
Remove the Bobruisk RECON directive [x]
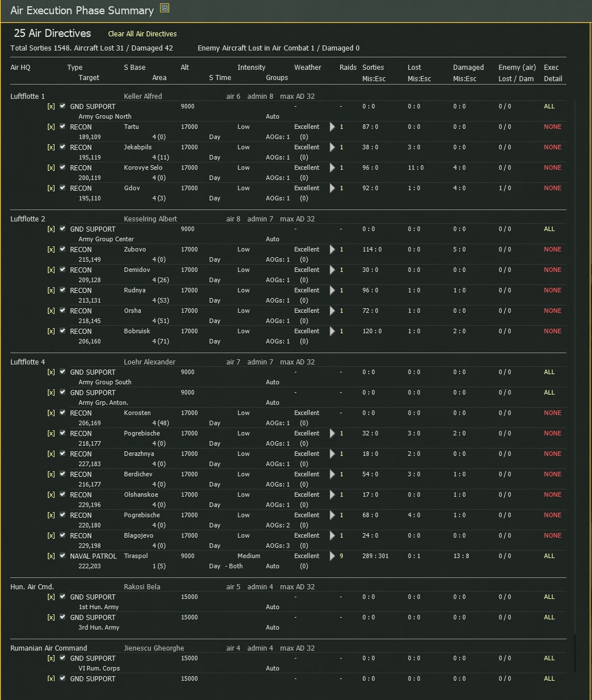coord(51,332)
